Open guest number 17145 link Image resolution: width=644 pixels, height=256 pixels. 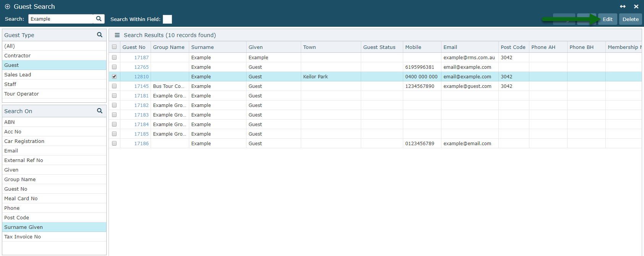[x=141, y=86]
